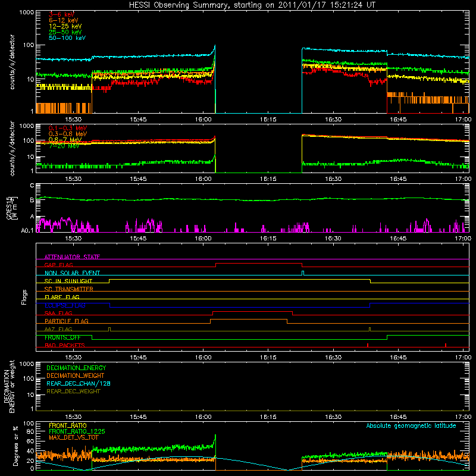Pick the 0.8-7 MeV legend entry
476x476 pixels.
65,140
